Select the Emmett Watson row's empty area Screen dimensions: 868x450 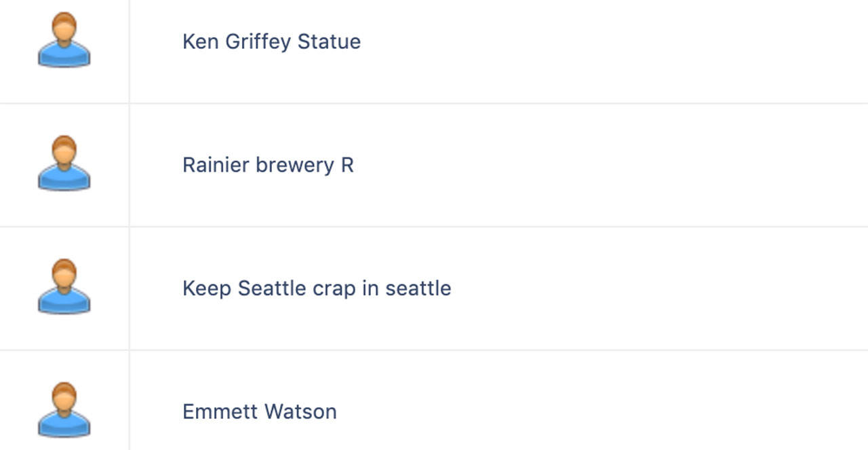[x=604, y=400]
